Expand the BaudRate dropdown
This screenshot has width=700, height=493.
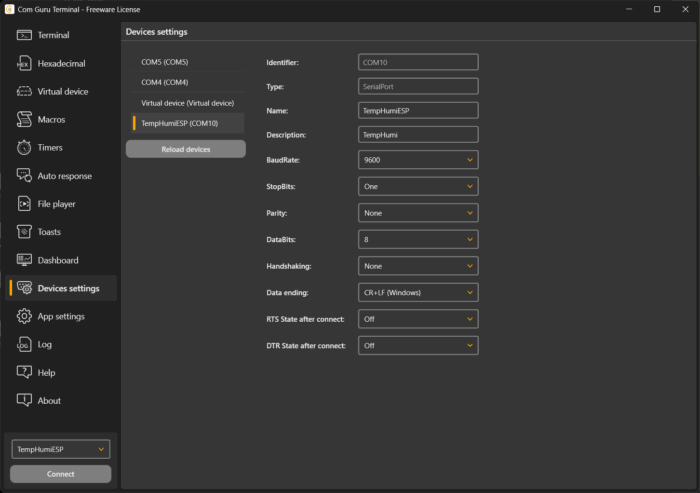click(x=417, y=159)
